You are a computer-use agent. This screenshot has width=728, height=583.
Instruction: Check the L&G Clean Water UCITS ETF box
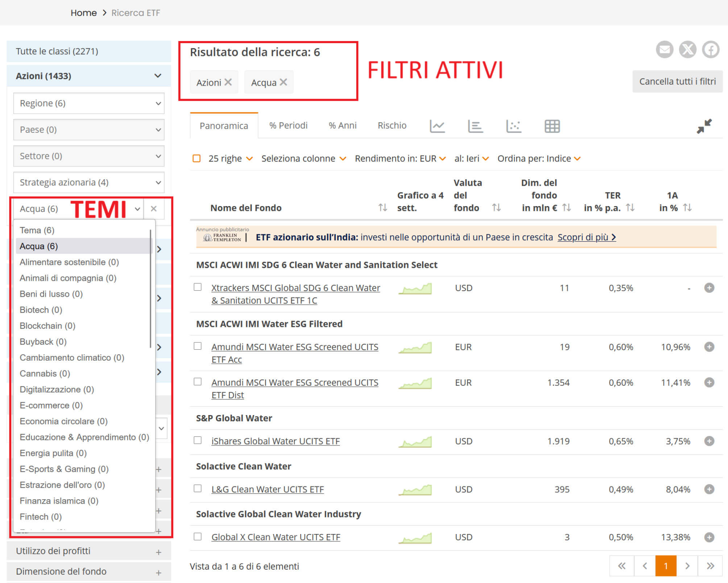[x=198, y=488]
